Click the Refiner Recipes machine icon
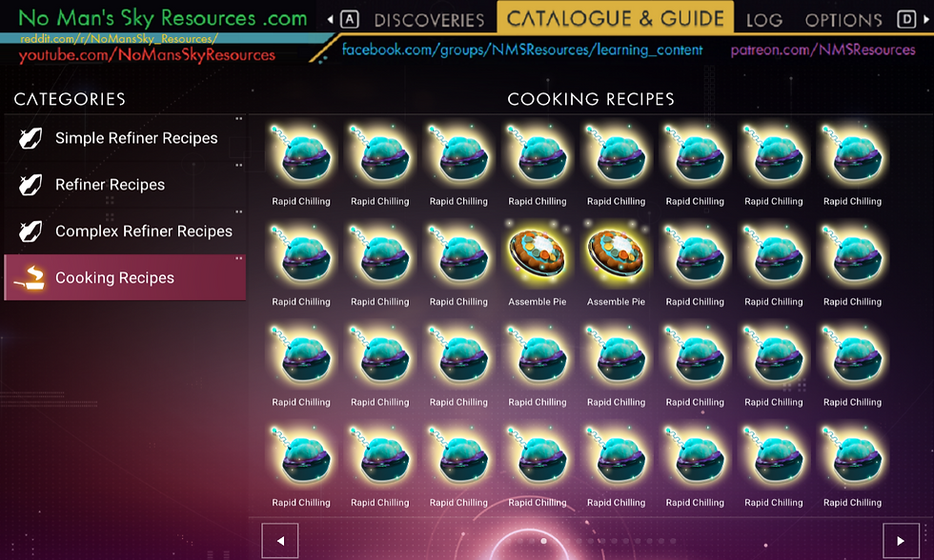Image resolution: width=934 pixels, height=560 pixels. tap(30, 184)
